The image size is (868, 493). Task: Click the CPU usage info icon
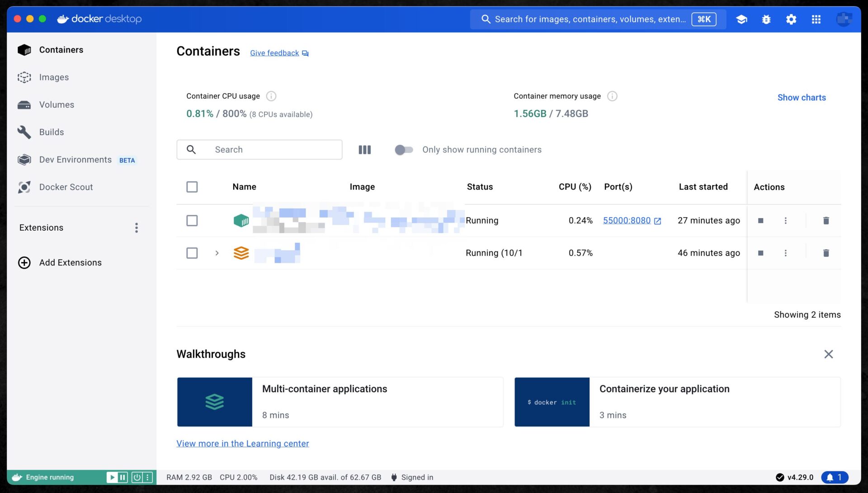(x=271, y=96)
